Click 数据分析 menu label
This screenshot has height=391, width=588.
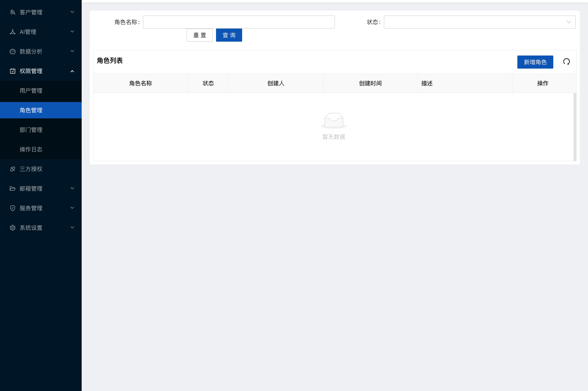coord(31,51)
